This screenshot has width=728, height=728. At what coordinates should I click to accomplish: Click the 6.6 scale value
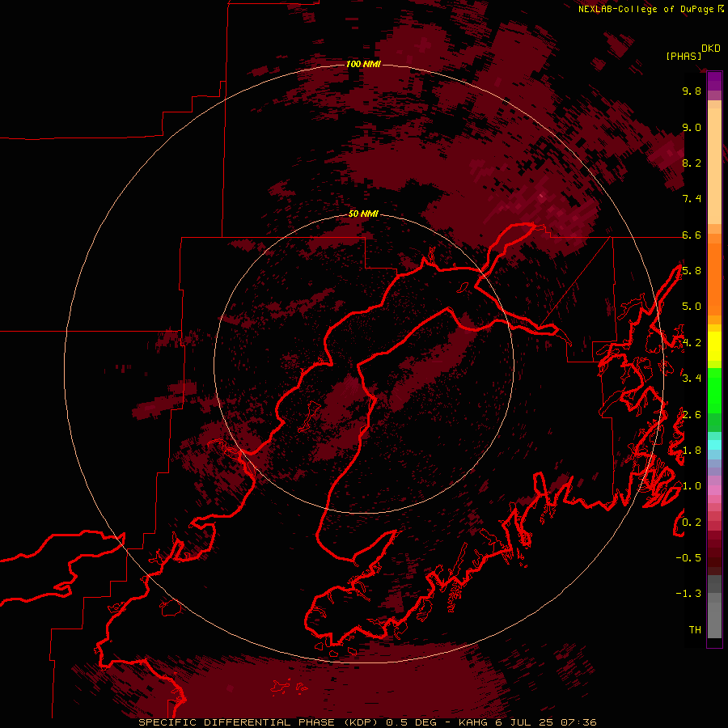pos(692,235)
